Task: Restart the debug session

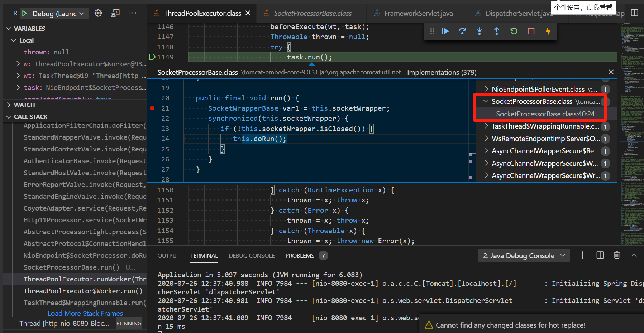Action: click(x=514, y=31)
